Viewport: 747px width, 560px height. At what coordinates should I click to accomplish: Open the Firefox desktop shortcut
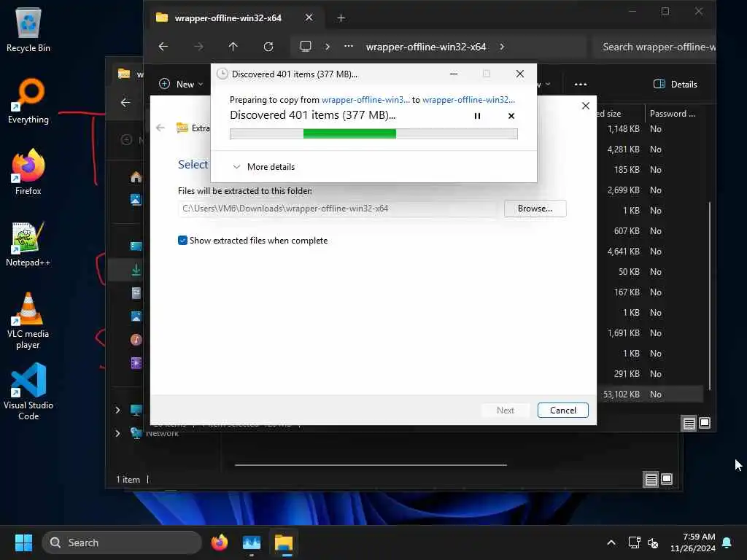28,172
